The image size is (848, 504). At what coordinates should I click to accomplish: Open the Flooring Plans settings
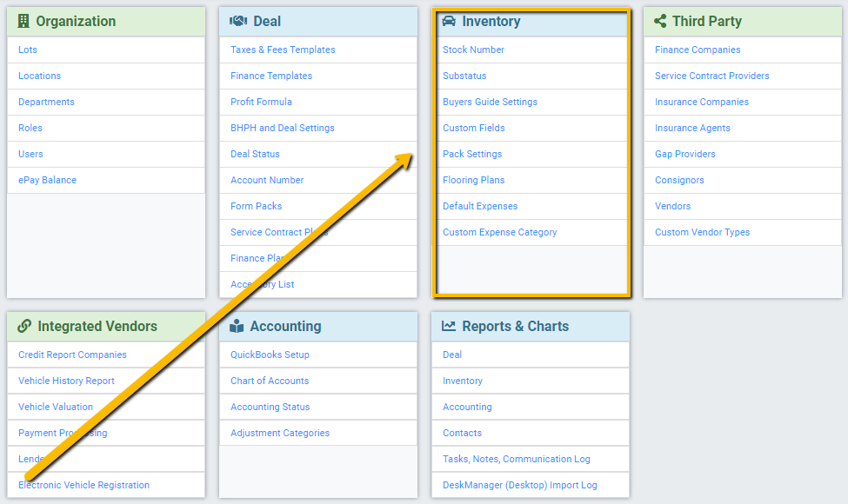473,180
